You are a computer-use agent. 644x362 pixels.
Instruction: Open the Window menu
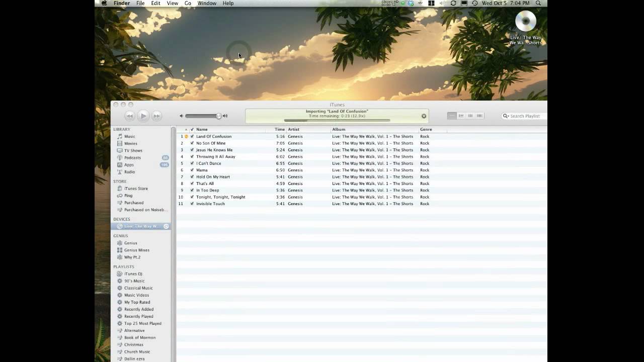click(x=207, y=3)
